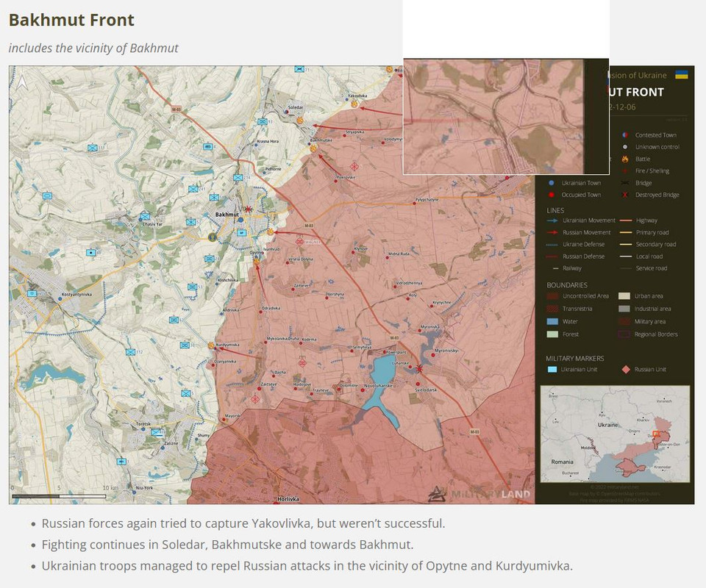The image size is (706, 588).
Task: Click the Destroyed Bridge legend icon
Action: 625,195
